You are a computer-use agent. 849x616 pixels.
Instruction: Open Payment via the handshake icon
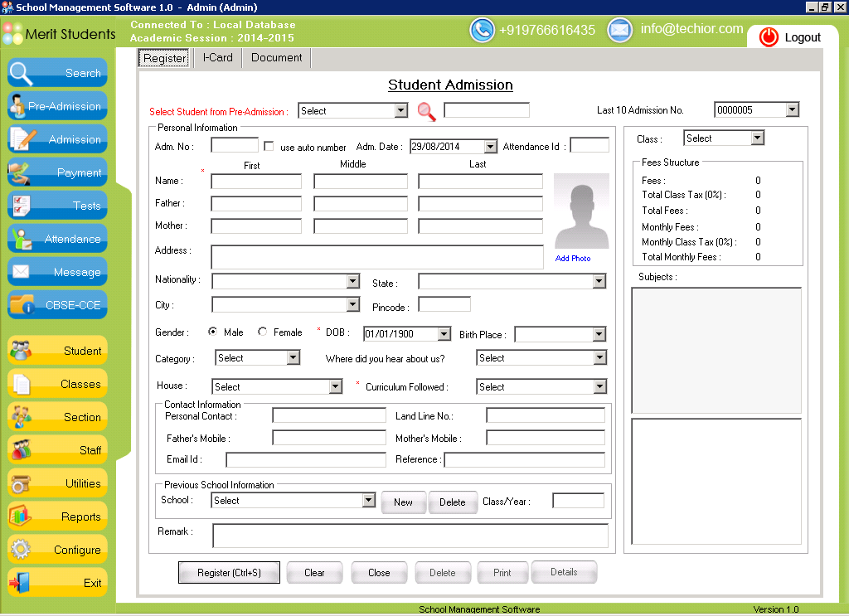coord(19,172)
